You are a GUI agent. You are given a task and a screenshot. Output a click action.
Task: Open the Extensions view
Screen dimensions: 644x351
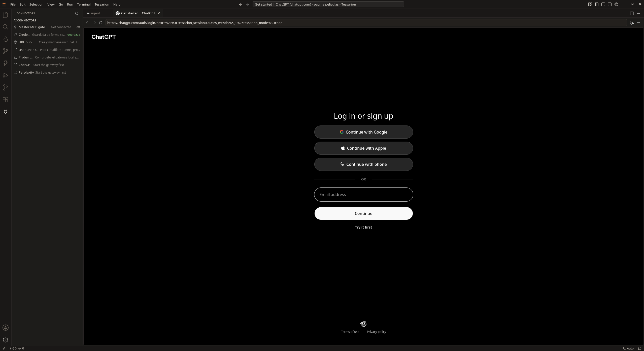coord(5,100)
